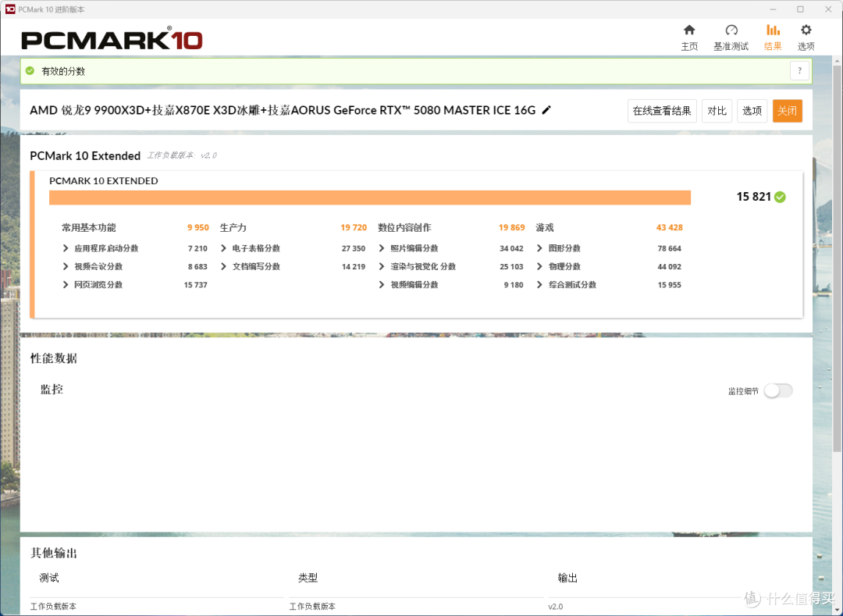This screenshot has height=616, width=843.
Task: Expand 电子表格分数 row
Action: click(x=224, y=248)
